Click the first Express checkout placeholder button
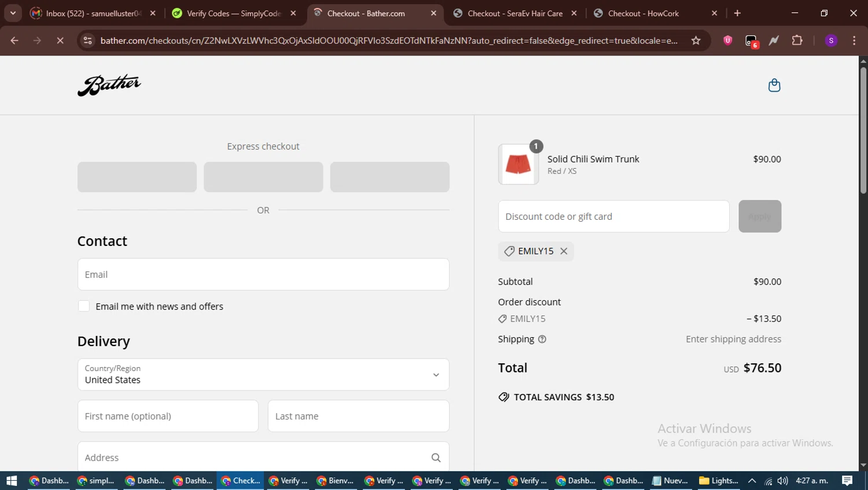868x490 pixels. [x=137, y=177]
